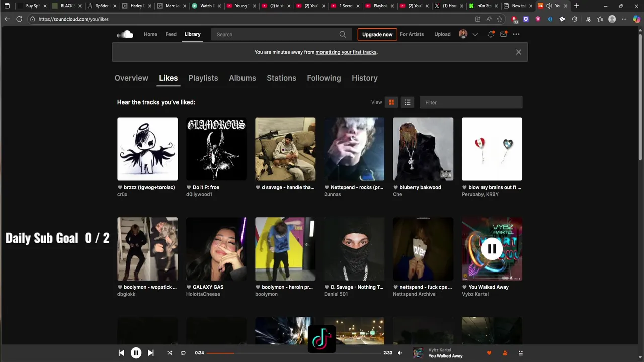Skip to the next track

pyautogui.click(x=150, y=353)
